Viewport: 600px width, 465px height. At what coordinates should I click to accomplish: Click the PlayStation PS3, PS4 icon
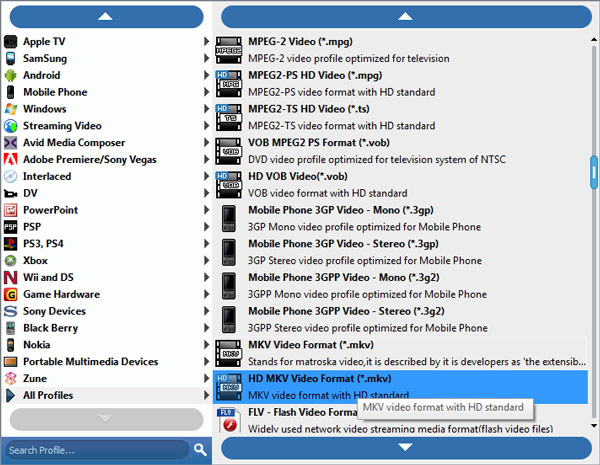click(x=10, y=243)
